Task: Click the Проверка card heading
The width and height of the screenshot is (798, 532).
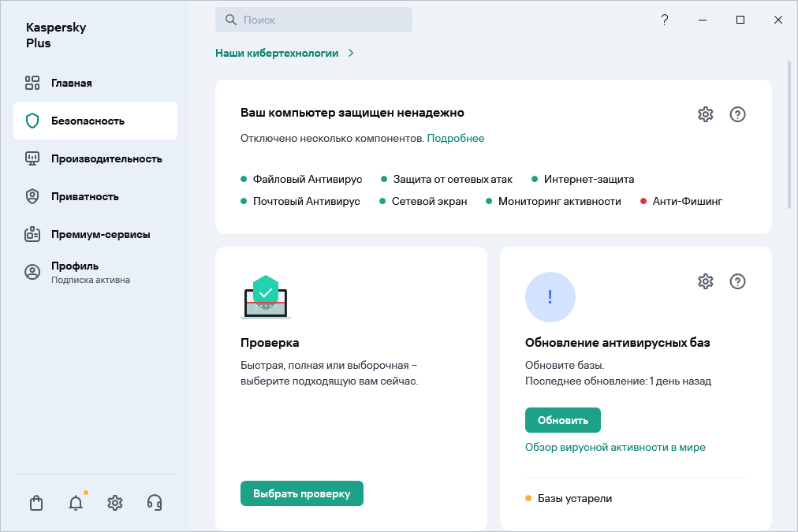Action: coord(270,343)
